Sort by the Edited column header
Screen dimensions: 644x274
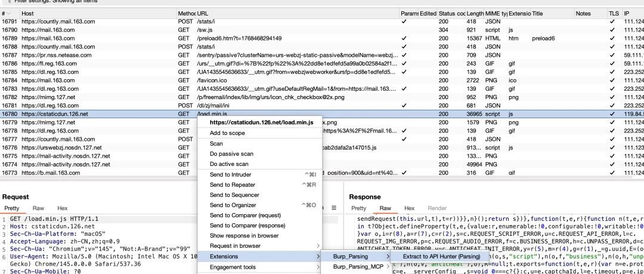point(428,14)
